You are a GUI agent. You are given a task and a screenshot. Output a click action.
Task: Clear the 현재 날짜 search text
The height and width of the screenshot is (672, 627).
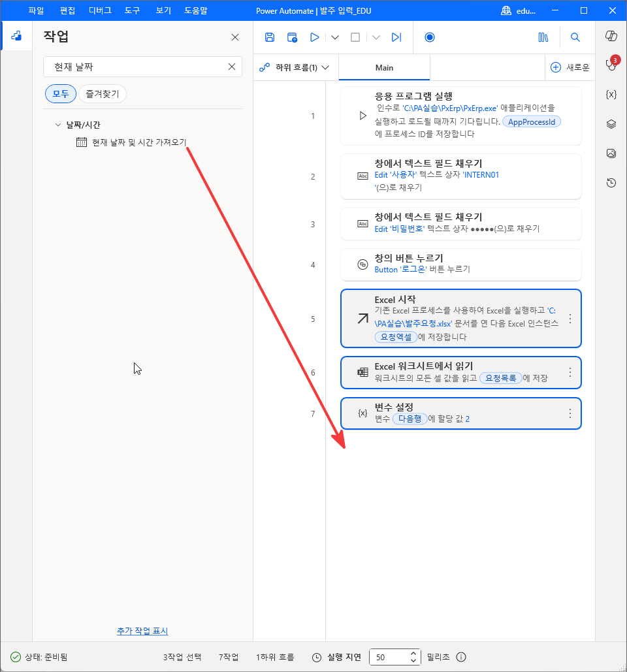[232, 67]
